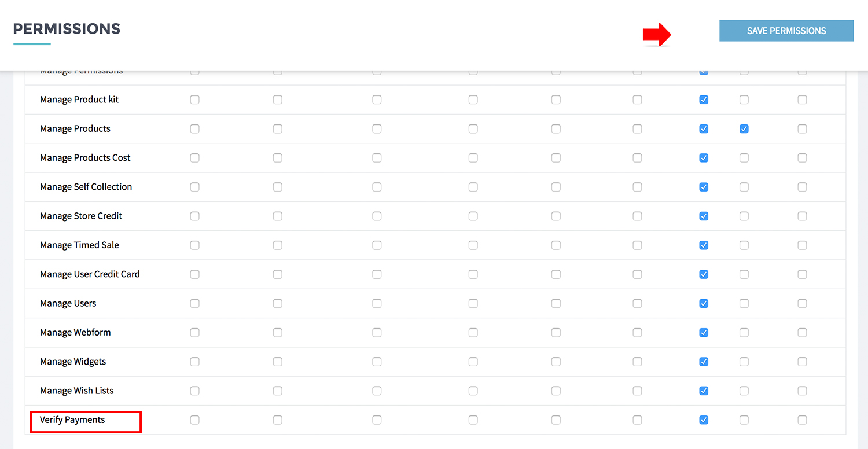Tick the last checkbox in Manage Timed Sale row
Image resolution: width=868 pixels, height=449 pixels.
point(802,245)
